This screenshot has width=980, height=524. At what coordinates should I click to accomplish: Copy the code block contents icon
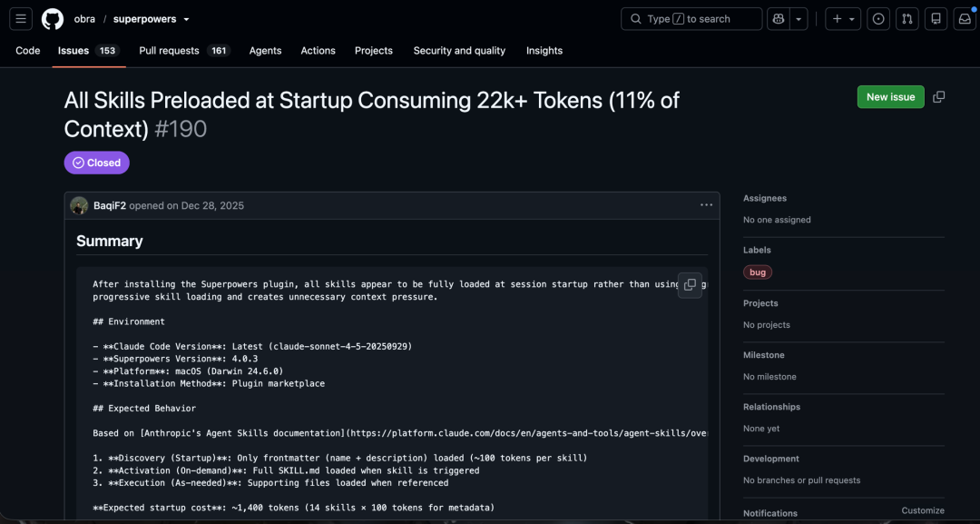[x=690, y=285]
